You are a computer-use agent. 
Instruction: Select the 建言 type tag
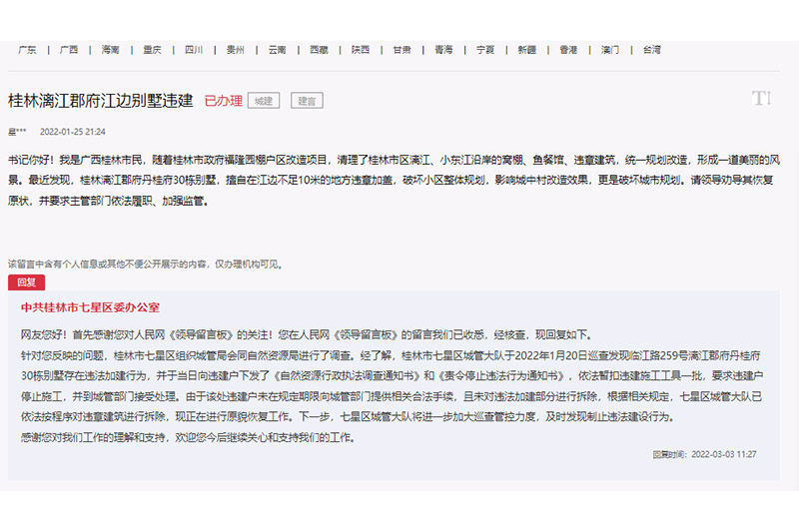point(307,101)
